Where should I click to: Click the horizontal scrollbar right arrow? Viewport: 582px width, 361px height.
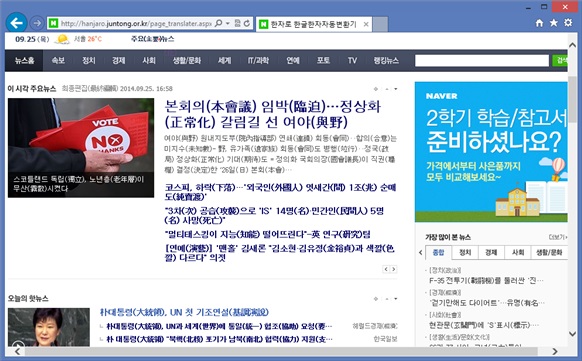click(555, 351)
